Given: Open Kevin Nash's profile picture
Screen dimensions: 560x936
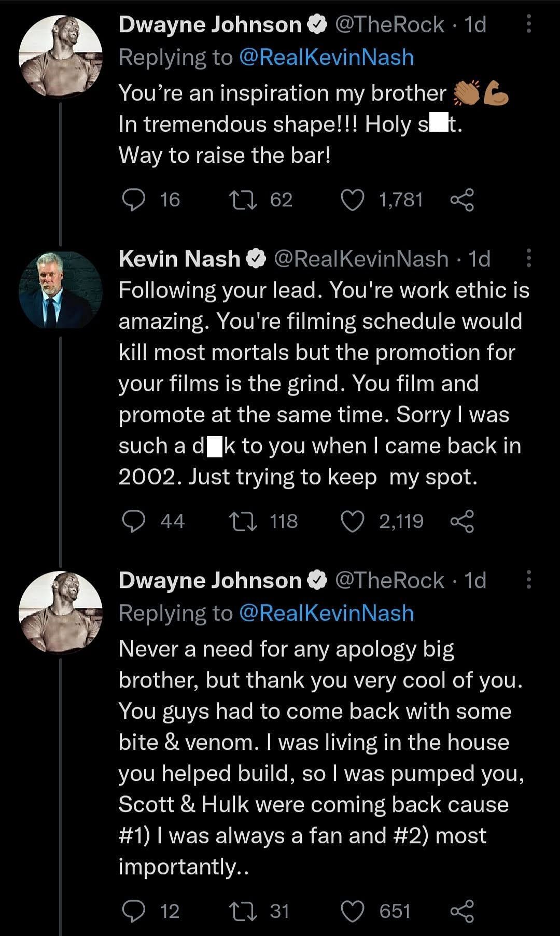Looking at the screenshot, I should pyautogui.click(x=61, y=290).
